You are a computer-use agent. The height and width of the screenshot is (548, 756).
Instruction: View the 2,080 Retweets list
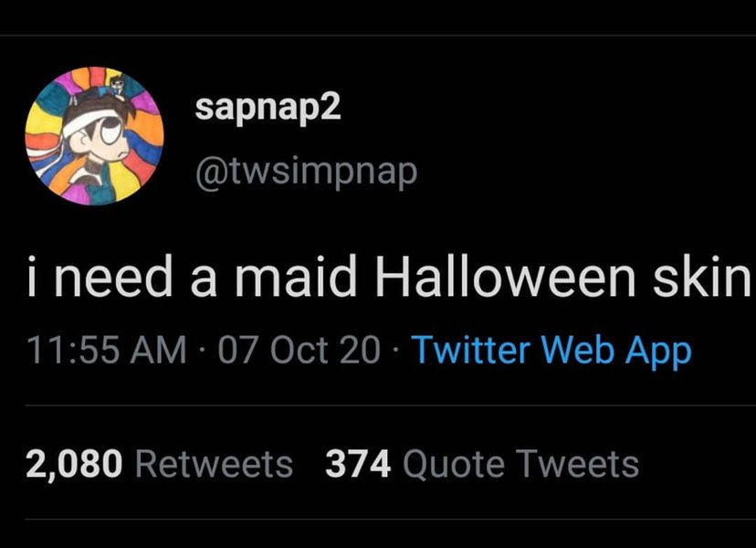click(x=159, y=464)
